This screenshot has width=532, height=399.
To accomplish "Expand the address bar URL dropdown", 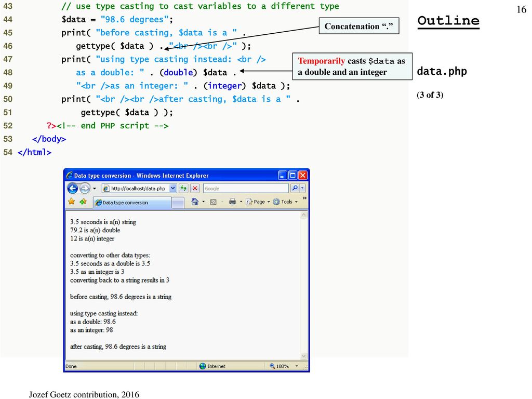I will coord(173,189).
